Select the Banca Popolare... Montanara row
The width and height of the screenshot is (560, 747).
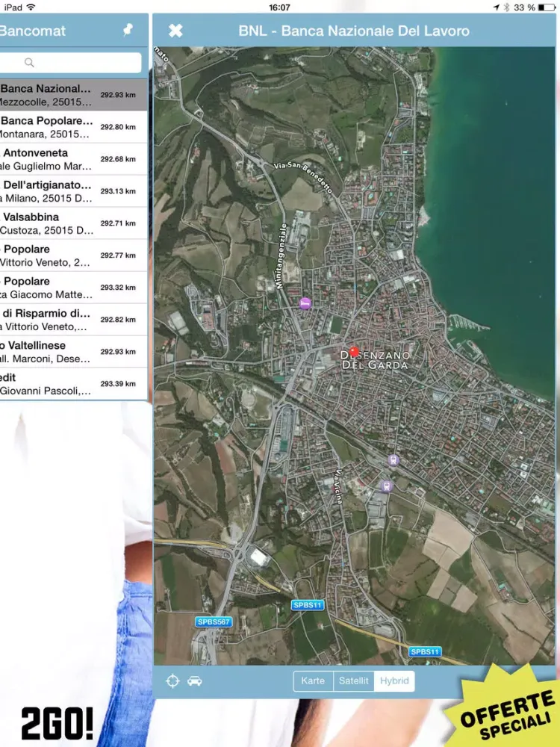74,127
